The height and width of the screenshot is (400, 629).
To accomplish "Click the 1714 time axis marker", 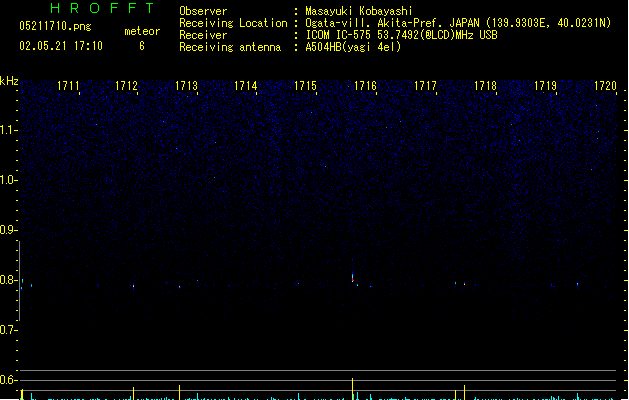I will pos(246,86).
